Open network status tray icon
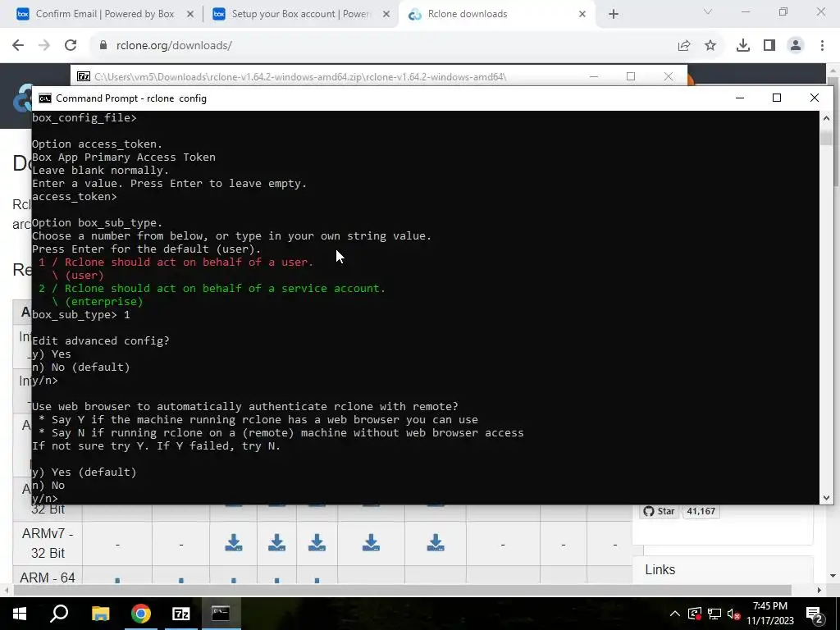Image resolution: width=840 pixels, height=630 pixels. point(714,614)
